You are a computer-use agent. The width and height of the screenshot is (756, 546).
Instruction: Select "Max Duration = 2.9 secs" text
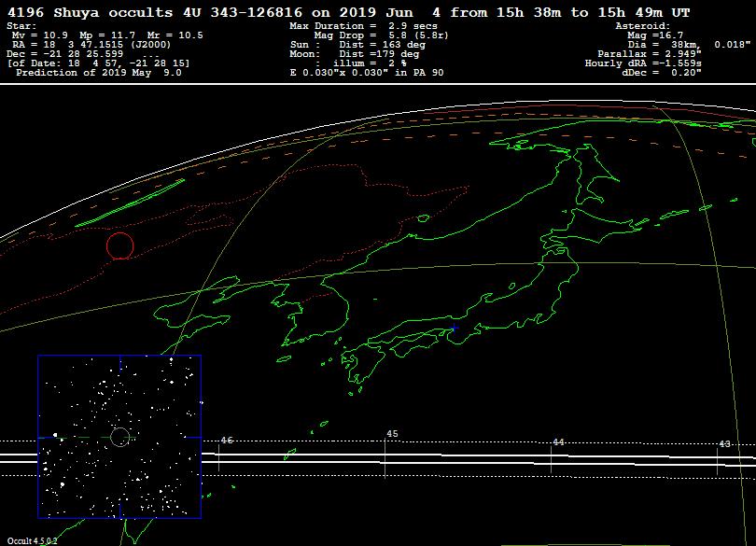[x=364, y=26]
